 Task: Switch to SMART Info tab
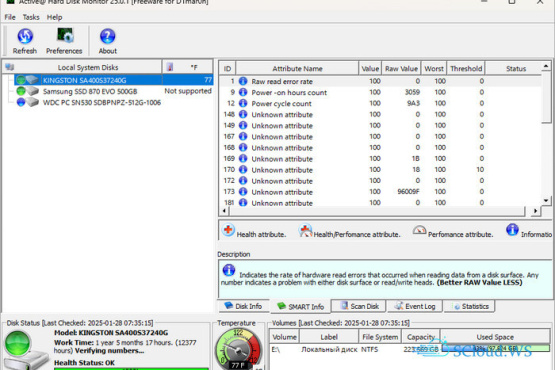[x=301, y=306]
